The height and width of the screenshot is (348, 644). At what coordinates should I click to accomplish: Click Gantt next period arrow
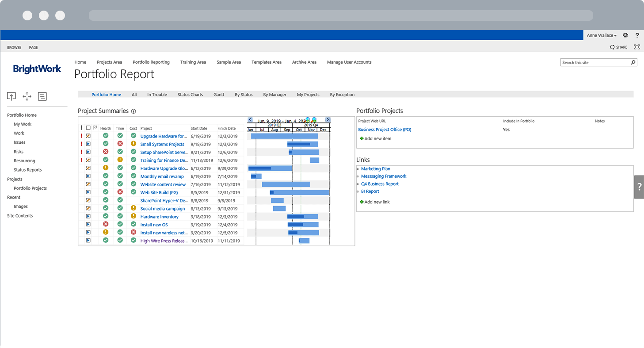(328, 119)
